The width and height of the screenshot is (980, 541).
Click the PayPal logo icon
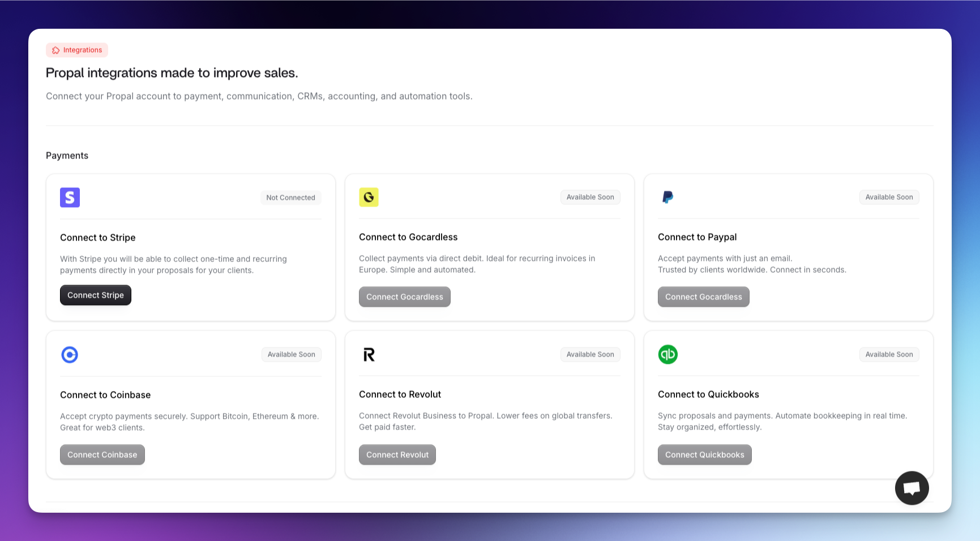point(667,197)
